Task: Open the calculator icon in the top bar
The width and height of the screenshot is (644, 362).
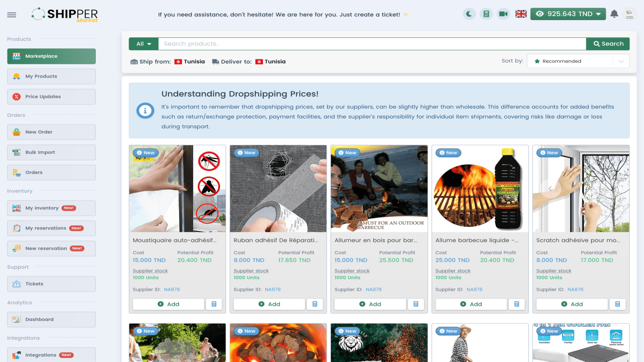Action: point(486,13)
